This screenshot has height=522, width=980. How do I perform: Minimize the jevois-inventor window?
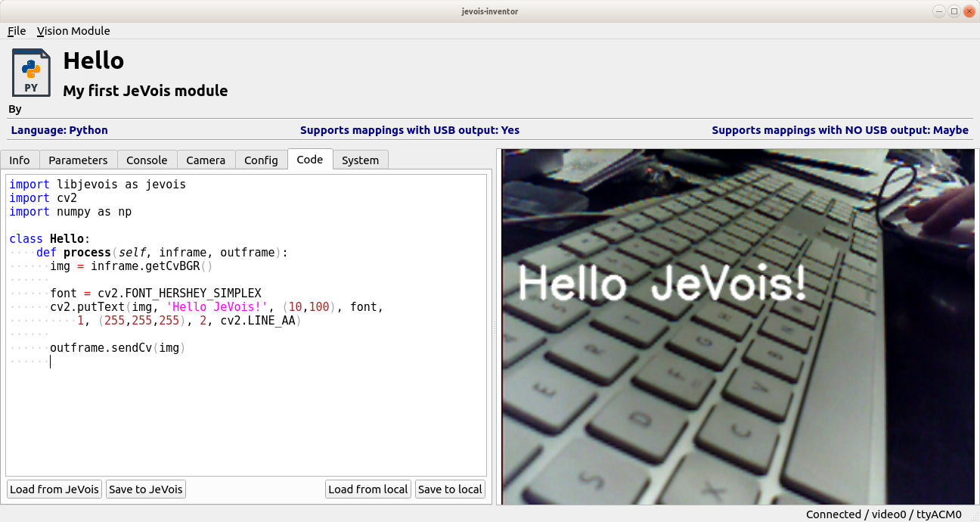pyautogui.click(x=940, y=11)
